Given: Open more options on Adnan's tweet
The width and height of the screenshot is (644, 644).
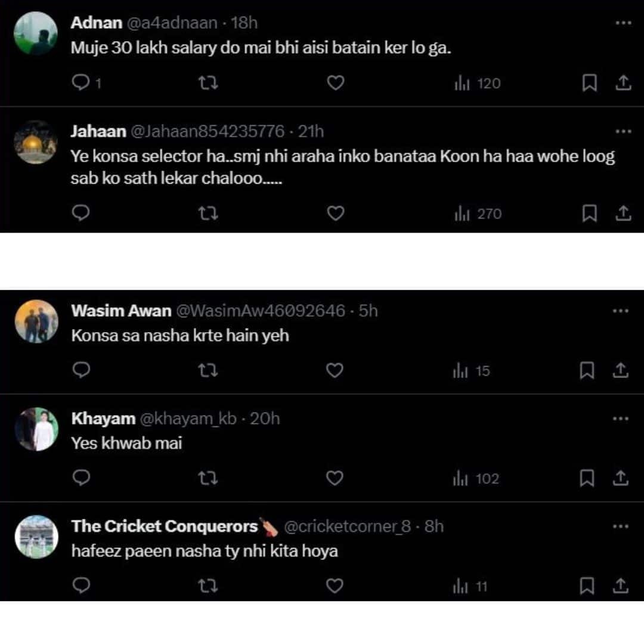Looking at the screenshot, I should [623, 23].
